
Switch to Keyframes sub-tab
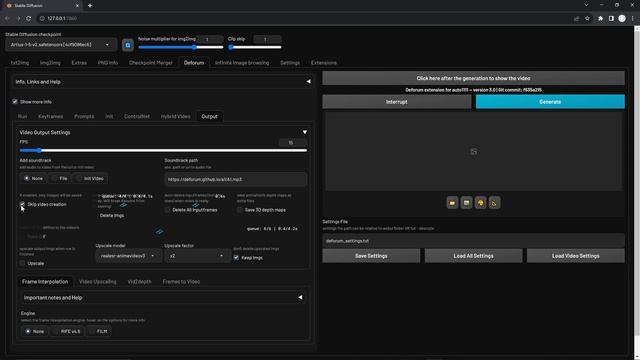[x=51, y=116]
